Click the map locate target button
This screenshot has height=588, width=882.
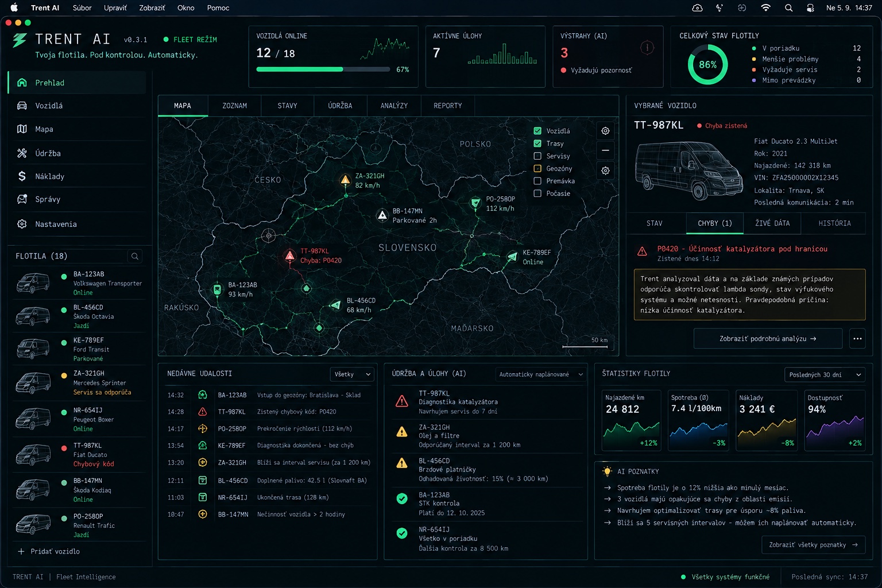point(605,131)
